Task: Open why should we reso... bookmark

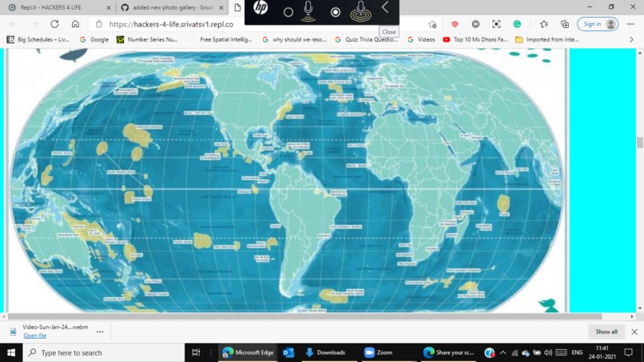Action: (294, 39)
